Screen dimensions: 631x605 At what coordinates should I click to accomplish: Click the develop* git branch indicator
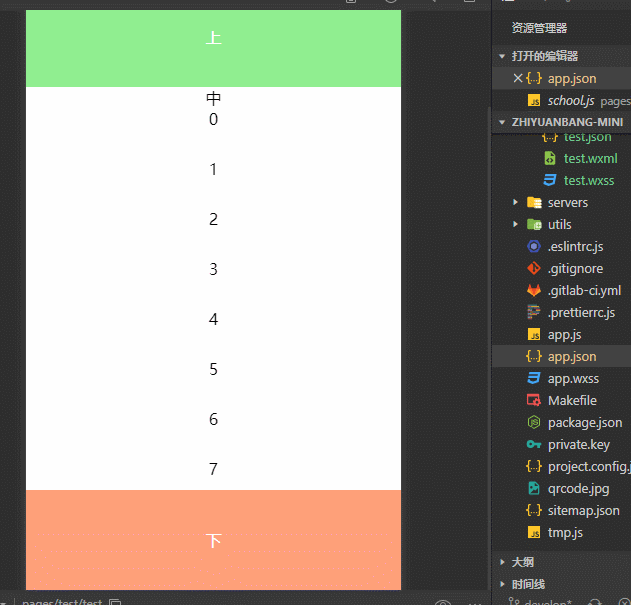coord(548,602)
